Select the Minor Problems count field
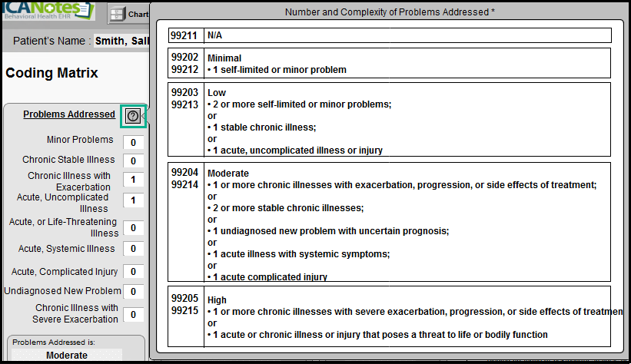 pyautogui.click(x=133, y=142)
